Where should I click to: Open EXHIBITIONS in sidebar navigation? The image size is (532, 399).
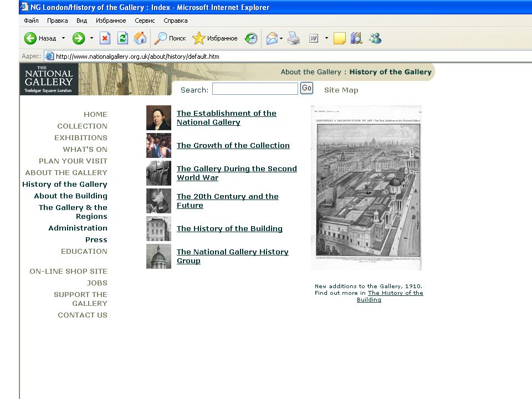(81, 137)
